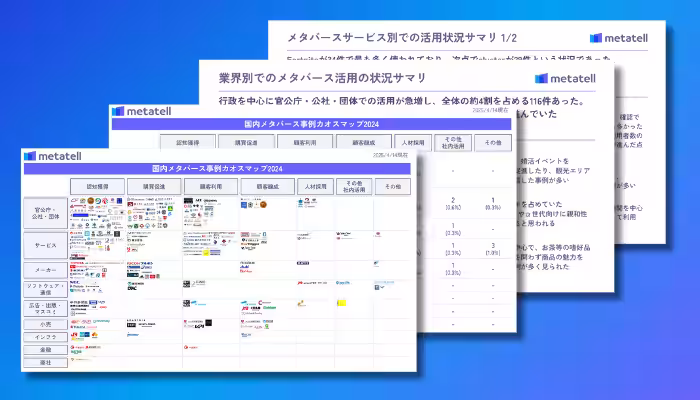Select the title 国内メタバース事例カオスマップ2024 on the second slide
The image size is (700, 400).
311,124
